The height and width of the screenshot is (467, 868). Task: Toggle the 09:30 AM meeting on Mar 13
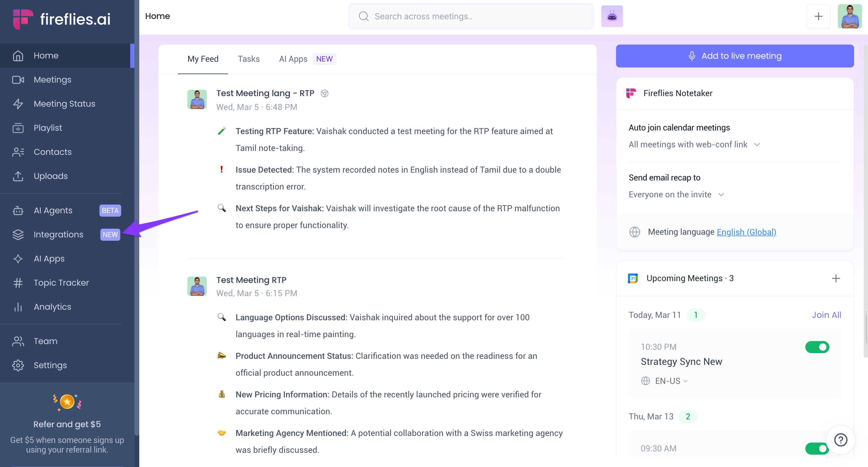(x=817, y=448)
